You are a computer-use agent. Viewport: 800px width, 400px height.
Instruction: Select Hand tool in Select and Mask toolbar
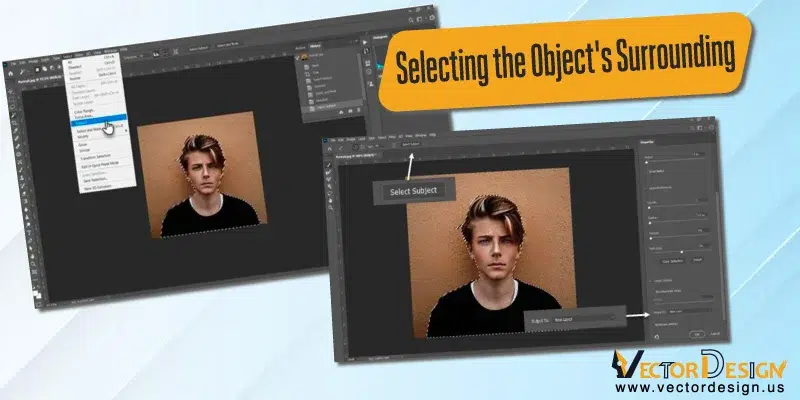(331, 201)
